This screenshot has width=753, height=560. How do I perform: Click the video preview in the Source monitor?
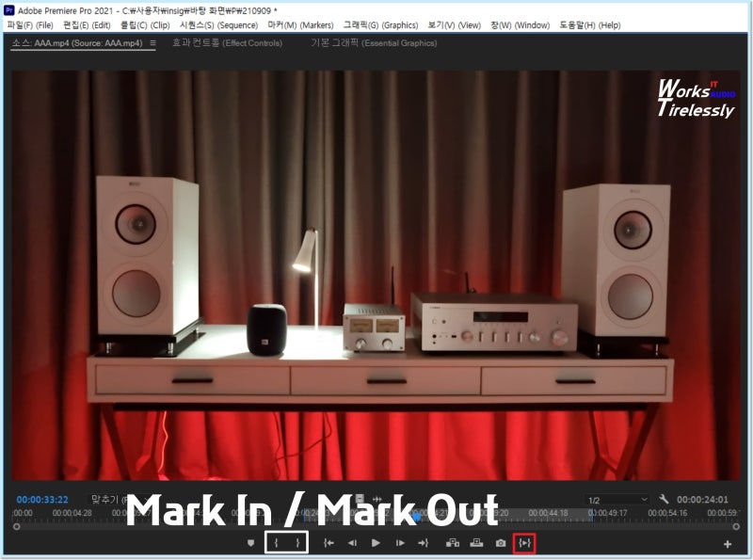click(x=376, y=275)
